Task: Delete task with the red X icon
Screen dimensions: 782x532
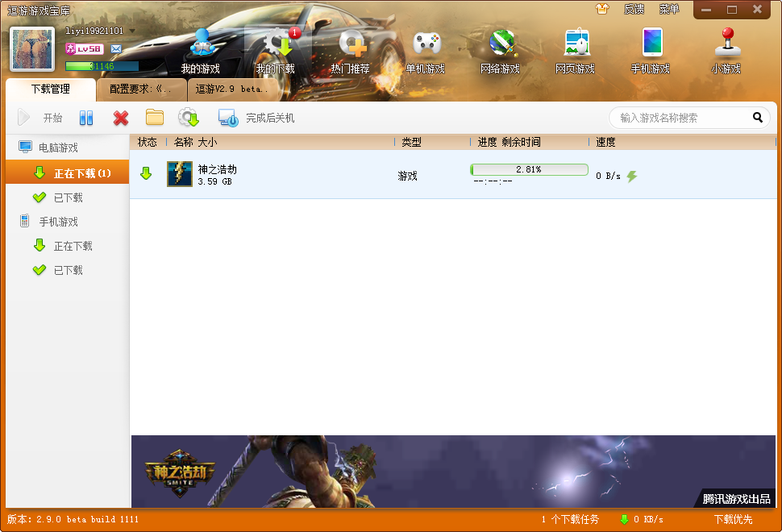Action: coord(121,118)
